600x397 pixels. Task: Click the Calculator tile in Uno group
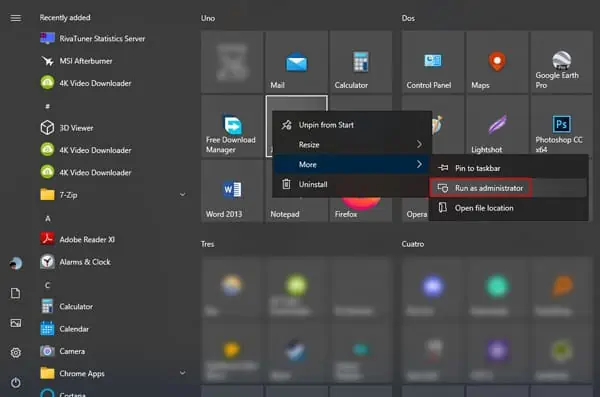click(361, 62)
